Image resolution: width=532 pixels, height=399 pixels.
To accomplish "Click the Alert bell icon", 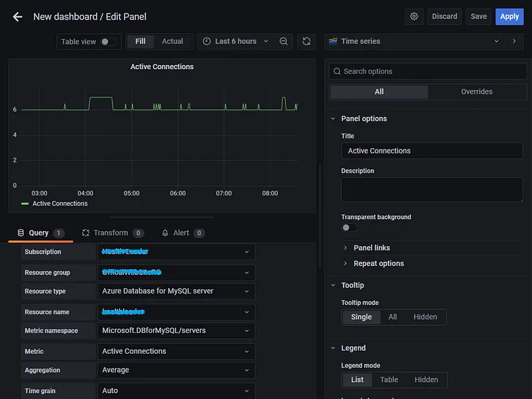I will [x=165, y=233].
